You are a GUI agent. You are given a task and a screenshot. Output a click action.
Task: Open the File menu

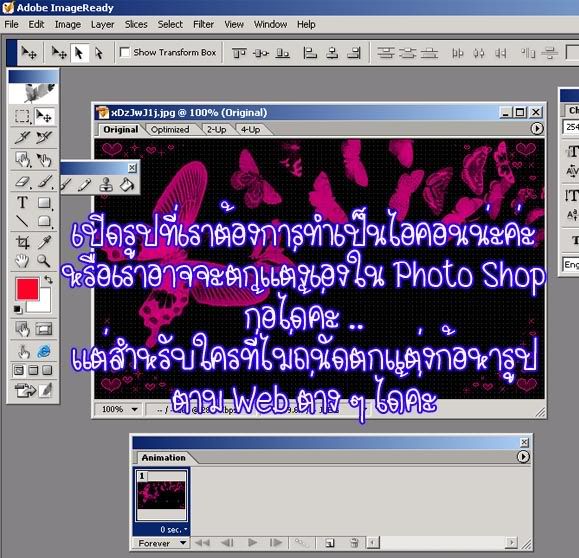coord(11,24)
